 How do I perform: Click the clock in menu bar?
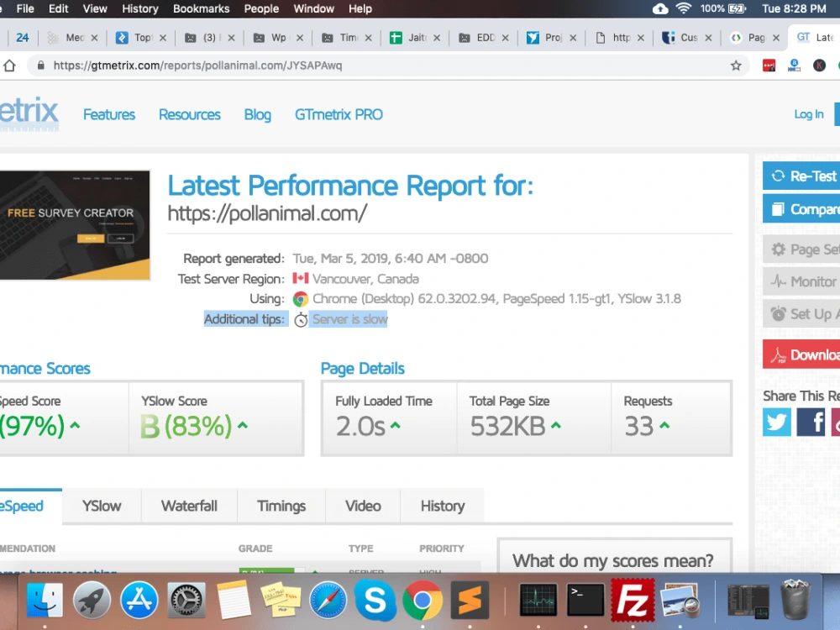point(794,8)
